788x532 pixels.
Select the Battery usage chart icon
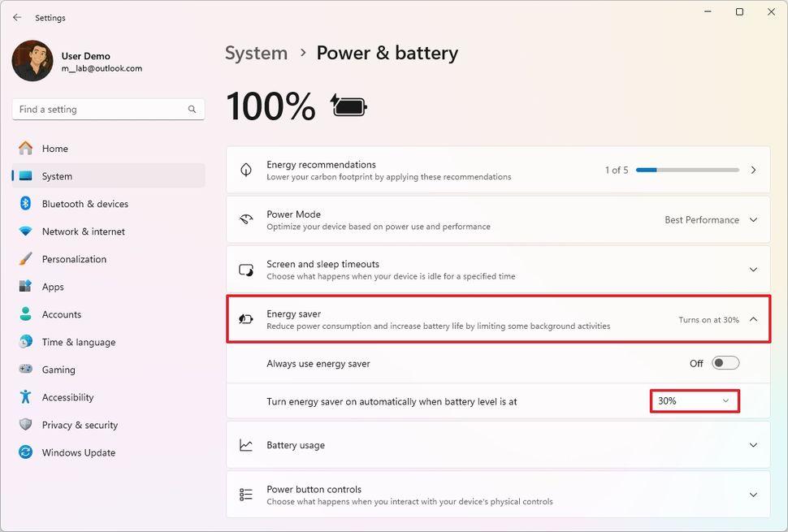click(246, 445)
